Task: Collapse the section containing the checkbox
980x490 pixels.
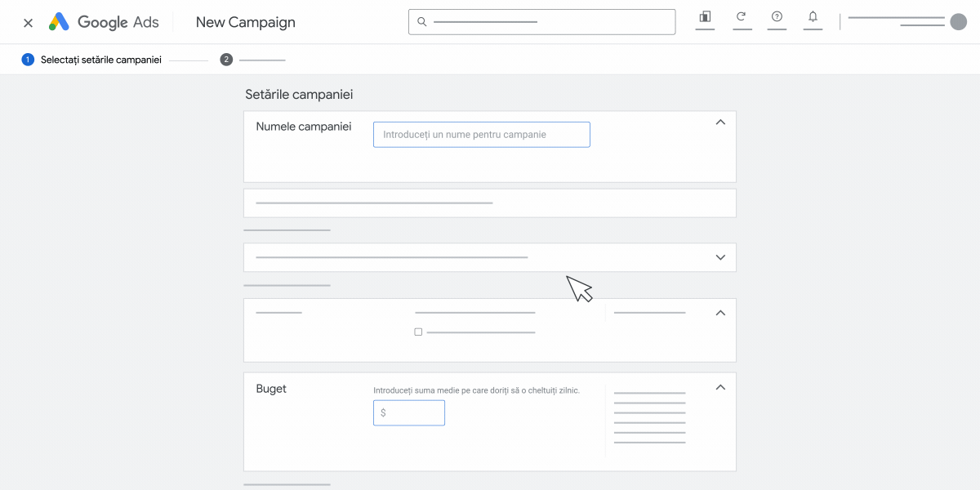Action: pos(720,313)
